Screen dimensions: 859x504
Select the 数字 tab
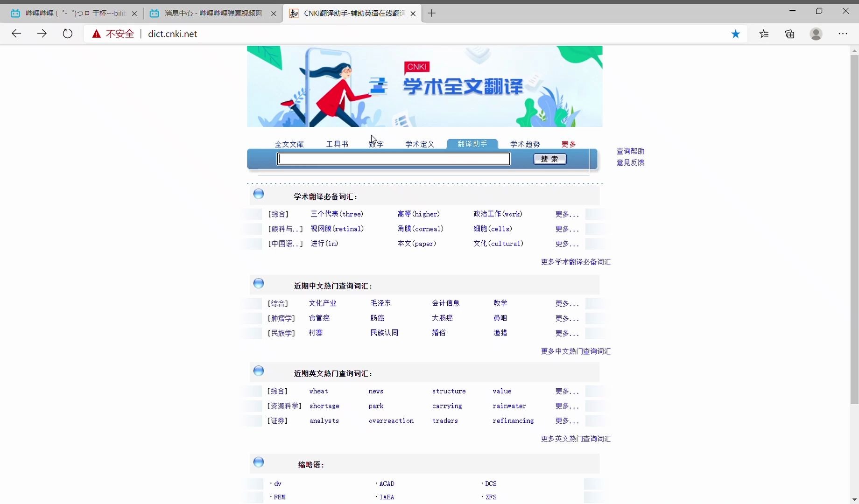[x=376, y=144]
